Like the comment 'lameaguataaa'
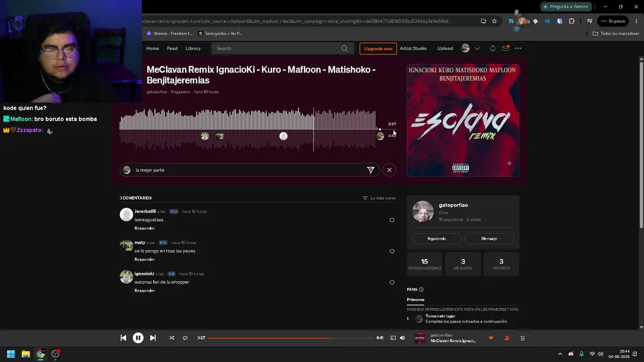 pyautogui.click(x=392, y=220)
